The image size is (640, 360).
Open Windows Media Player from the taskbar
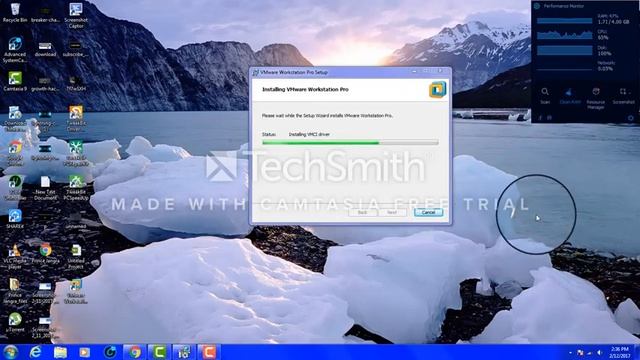point(85,352)
